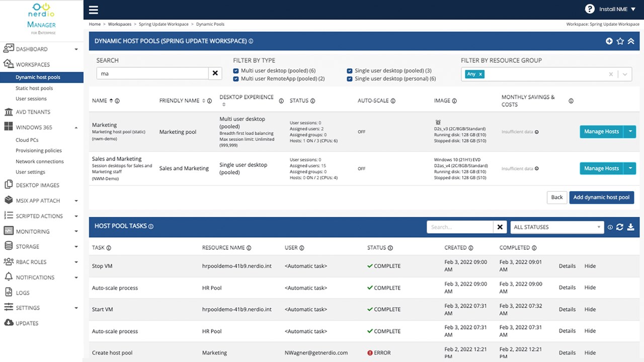
Task: Remove the Any resource group tag
Action: 480,74
